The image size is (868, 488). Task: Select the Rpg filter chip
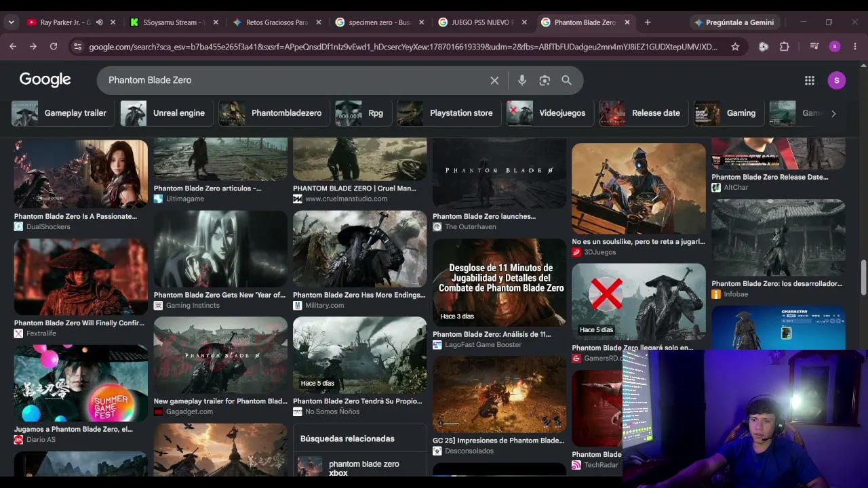363,113
